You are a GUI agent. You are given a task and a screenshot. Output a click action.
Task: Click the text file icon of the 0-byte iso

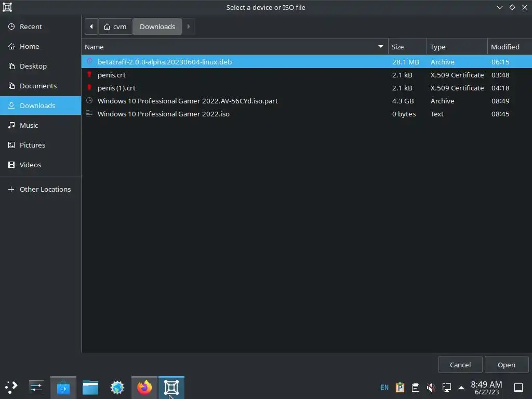point(89,113)
